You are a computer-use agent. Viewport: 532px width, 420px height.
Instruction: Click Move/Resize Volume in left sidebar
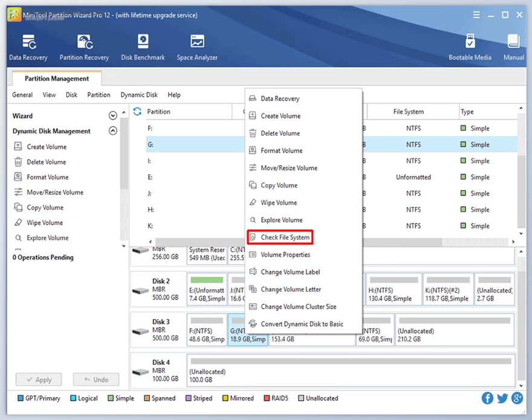pos(55,192)
